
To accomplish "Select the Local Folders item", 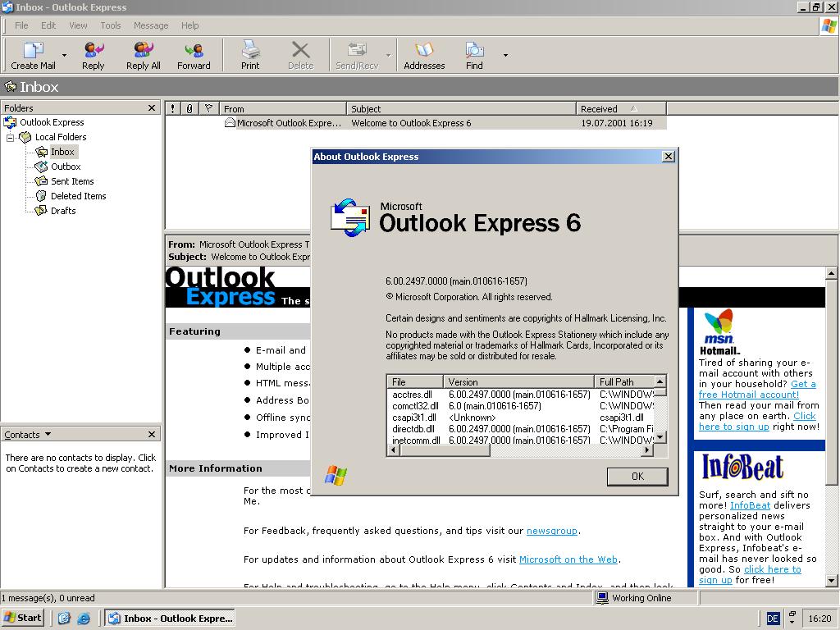I will point(61,137).
